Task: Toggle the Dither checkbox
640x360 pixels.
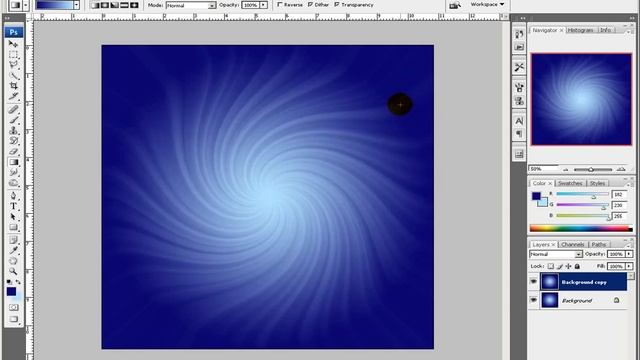Action: coord(310,4)
